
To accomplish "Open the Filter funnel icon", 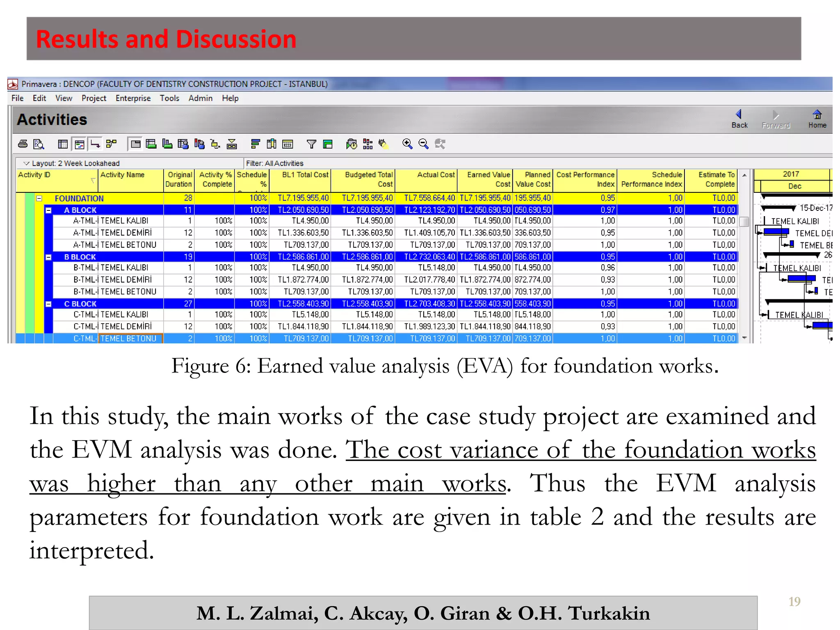I will coord(312,144).
